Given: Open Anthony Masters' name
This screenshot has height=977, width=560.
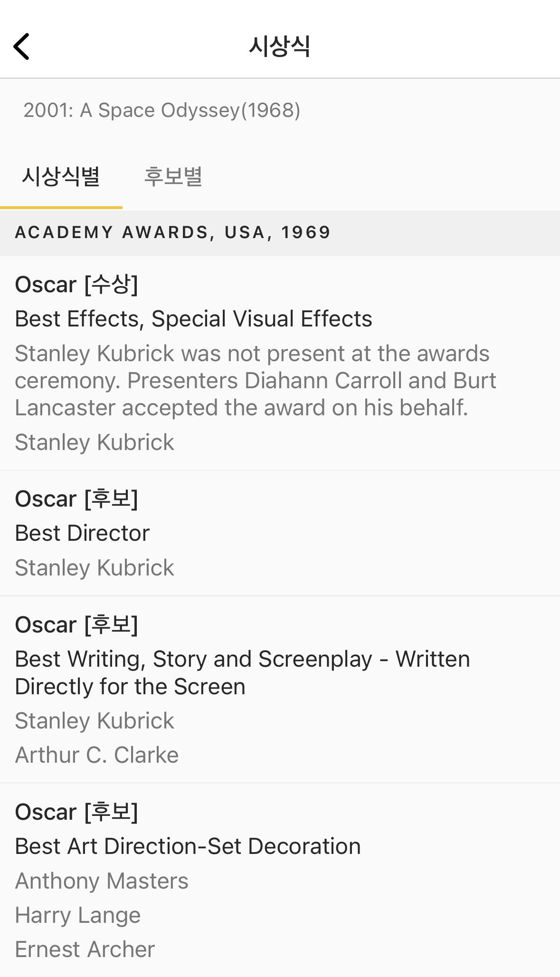Looking at the screenshot, I should coord(102,881).
